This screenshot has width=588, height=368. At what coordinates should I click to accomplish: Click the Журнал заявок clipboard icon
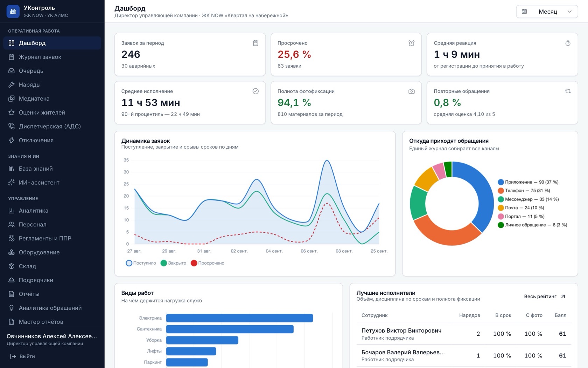pyautogui.click(x=12, y=57)
